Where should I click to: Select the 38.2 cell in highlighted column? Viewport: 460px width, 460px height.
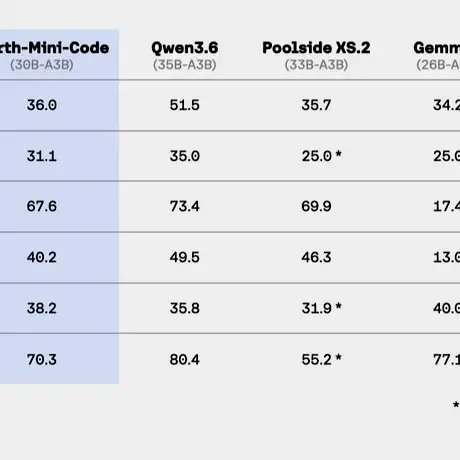(42, 308)
